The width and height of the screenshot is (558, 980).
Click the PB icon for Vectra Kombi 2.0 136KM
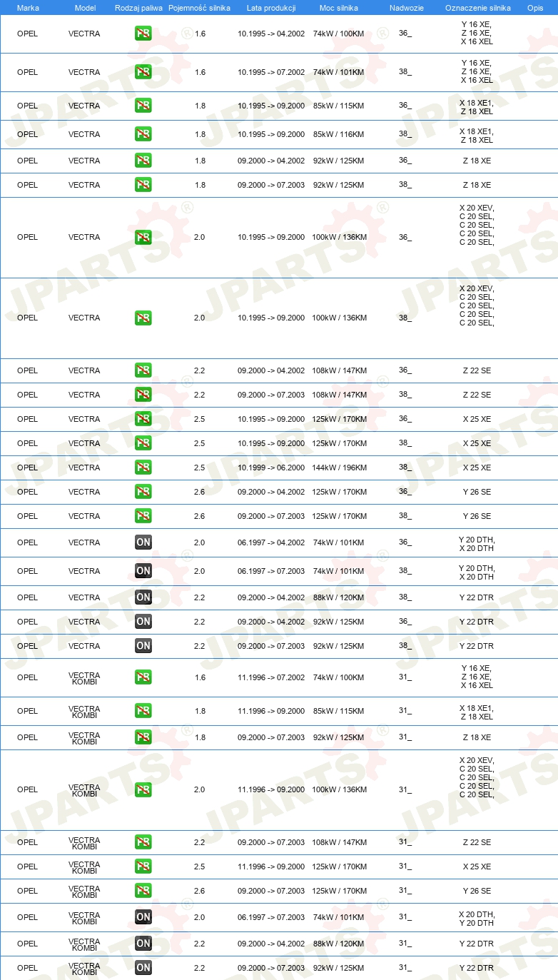[x=143, y=789]
